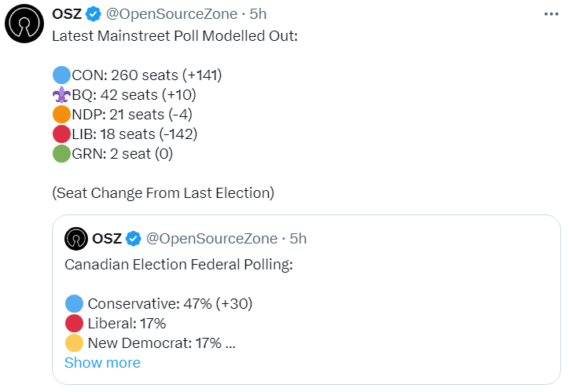Click the blue circle before Conservative 47%
Viewport: 569px width, 392px height.
click(75, 303)
